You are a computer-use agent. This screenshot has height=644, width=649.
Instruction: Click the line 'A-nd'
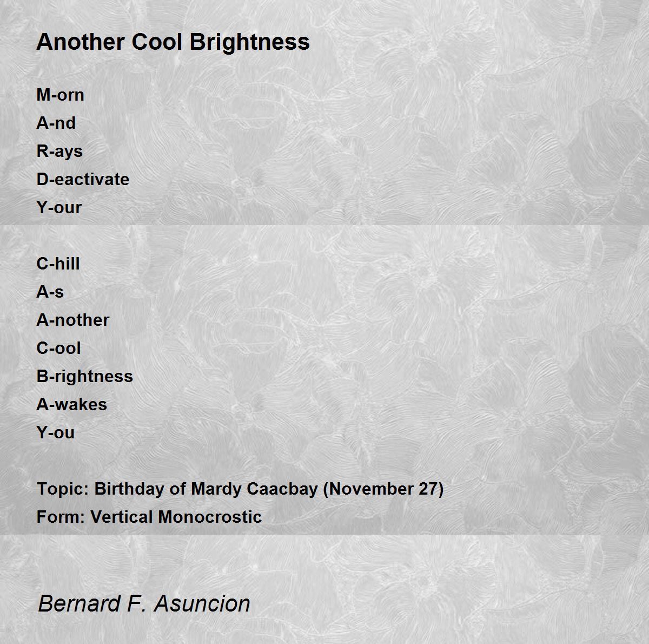click(x=56, y=123)
